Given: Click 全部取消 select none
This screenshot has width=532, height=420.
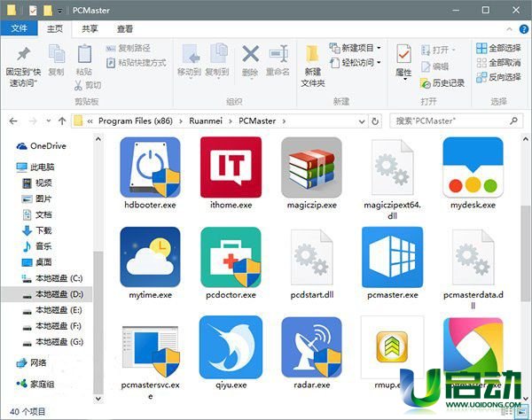Looking at the screenshot, I should pos(498,63).
